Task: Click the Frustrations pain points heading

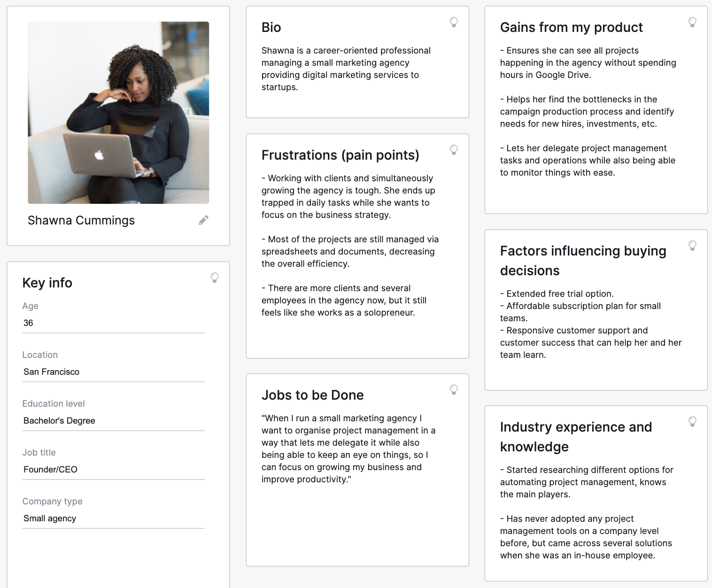Action: tap(341, 155)
